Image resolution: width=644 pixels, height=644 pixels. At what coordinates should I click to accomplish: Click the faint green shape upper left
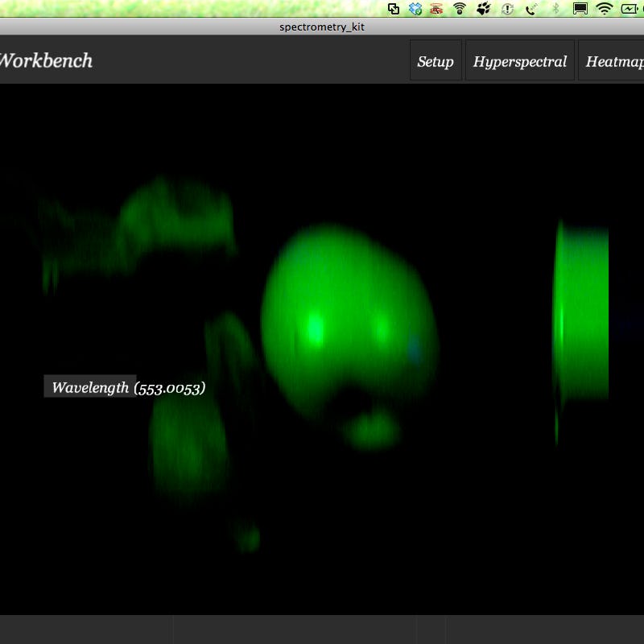pyautogui.click(x=137, y=225)
